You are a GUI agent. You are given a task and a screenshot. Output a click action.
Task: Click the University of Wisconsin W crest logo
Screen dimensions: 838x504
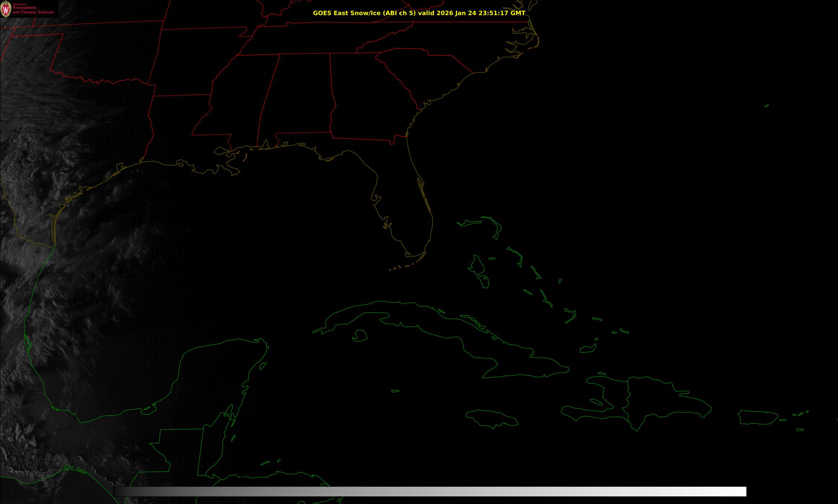click(x=6, y=9)
